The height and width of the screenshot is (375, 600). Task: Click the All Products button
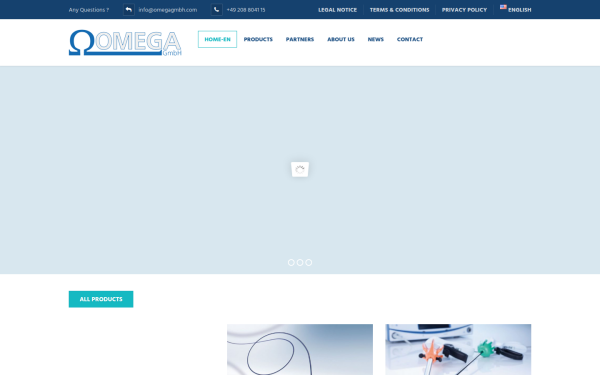pyautogui.click(x=101, y=299)
